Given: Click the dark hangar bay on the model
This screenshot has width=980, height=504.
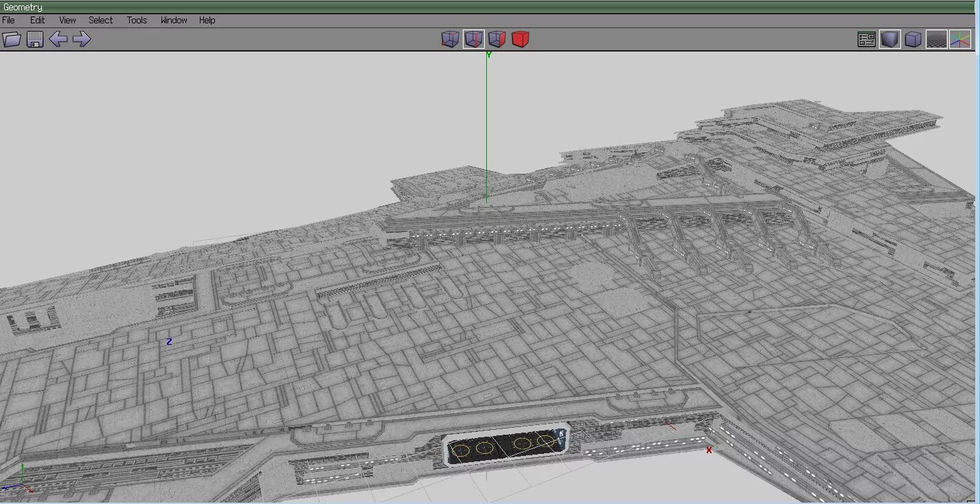Looking at the screenshot, I should 505,445.
